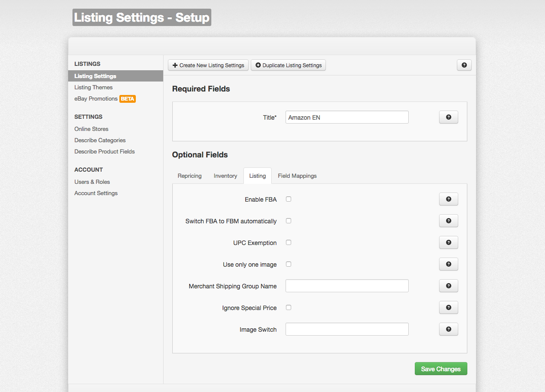Click Create New Listing Settings button

(208, 65)
